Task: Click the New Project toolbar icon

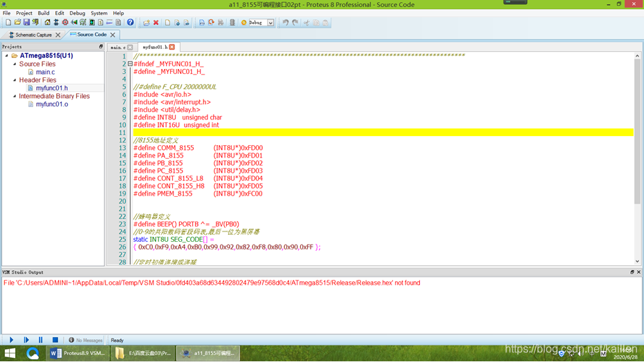Action: (x=8, y=23)
